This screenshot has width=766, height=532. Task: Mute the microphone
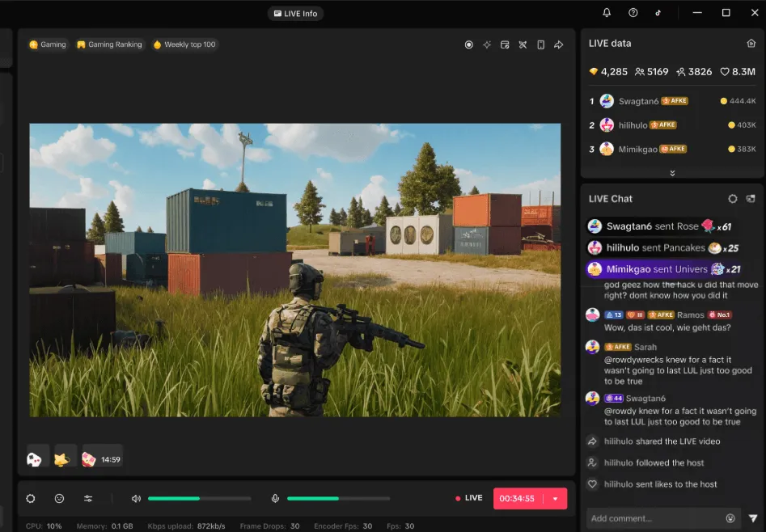point(275,499)
